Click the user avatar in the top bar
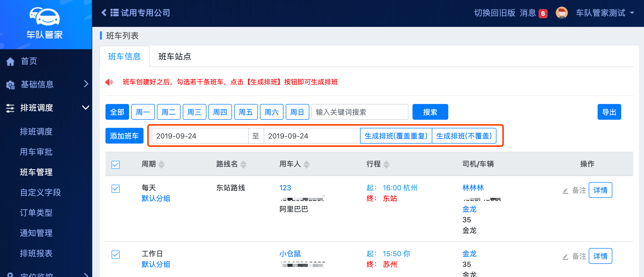Screen dimensions: 644x277 [x=562, y=13]
